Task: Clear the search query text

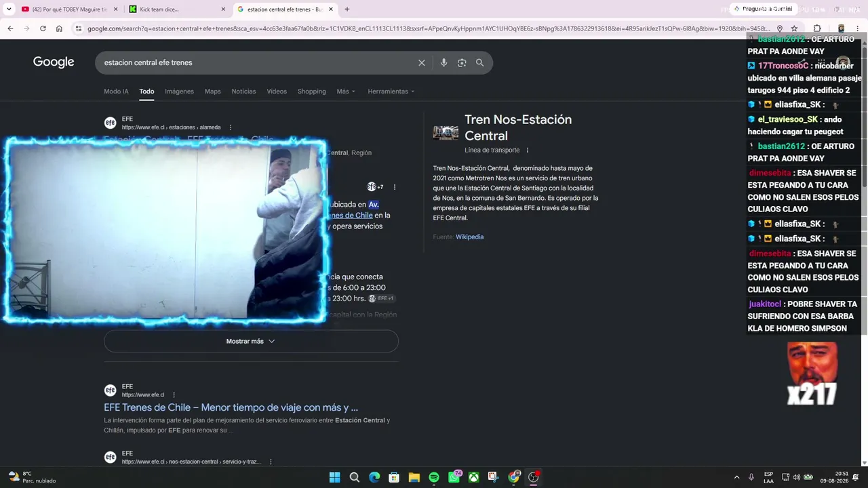Action: (422, 62)
